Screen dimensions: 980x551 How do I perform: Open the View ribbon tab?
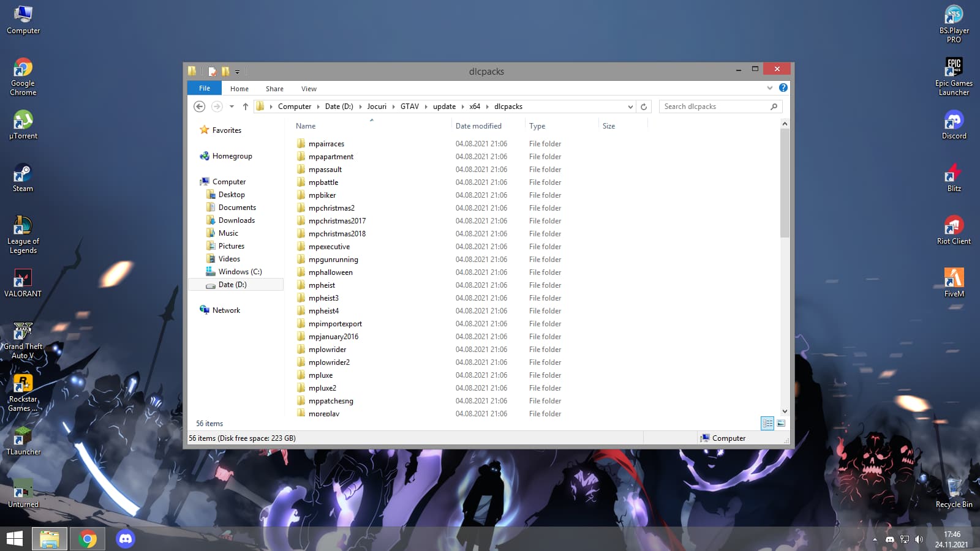[309, 89]
